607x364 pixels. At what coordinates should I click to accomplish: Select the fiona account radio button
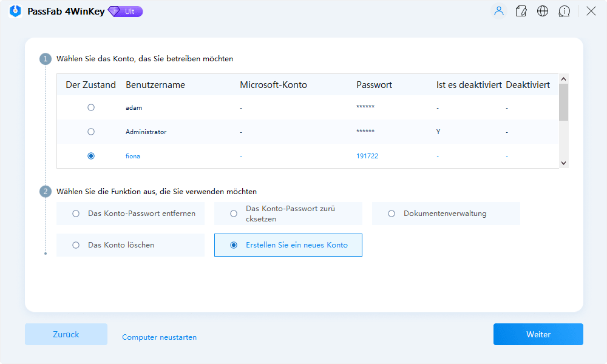pos(91,156)
